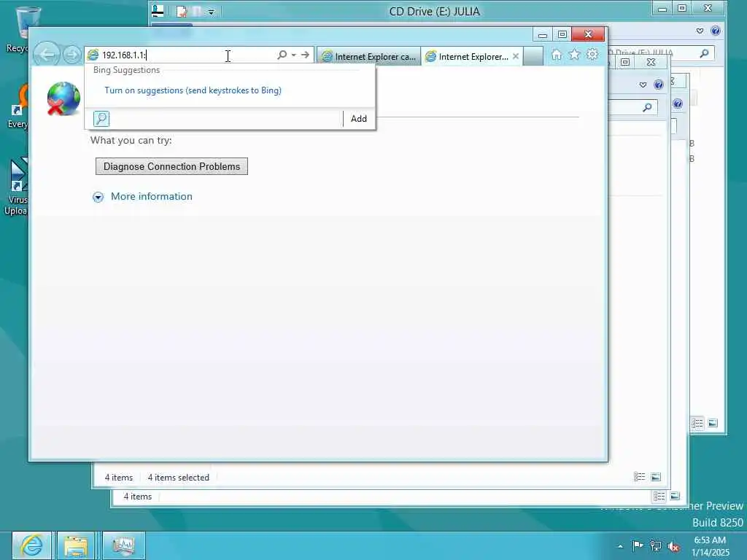
Task: Open Internet Explorer Tools gear icon
Action: (x=592, y=55)
